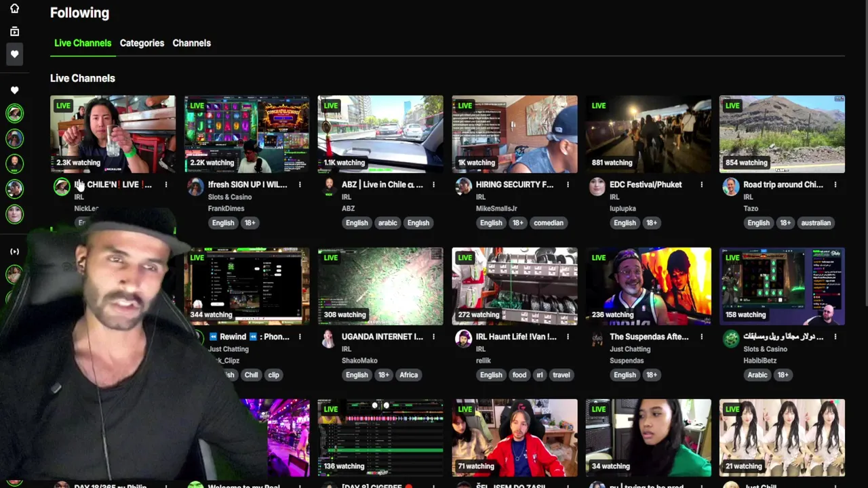Open the Tazo channel avatar
Viewport: 868px width, 488px height.
click(731, 187)
